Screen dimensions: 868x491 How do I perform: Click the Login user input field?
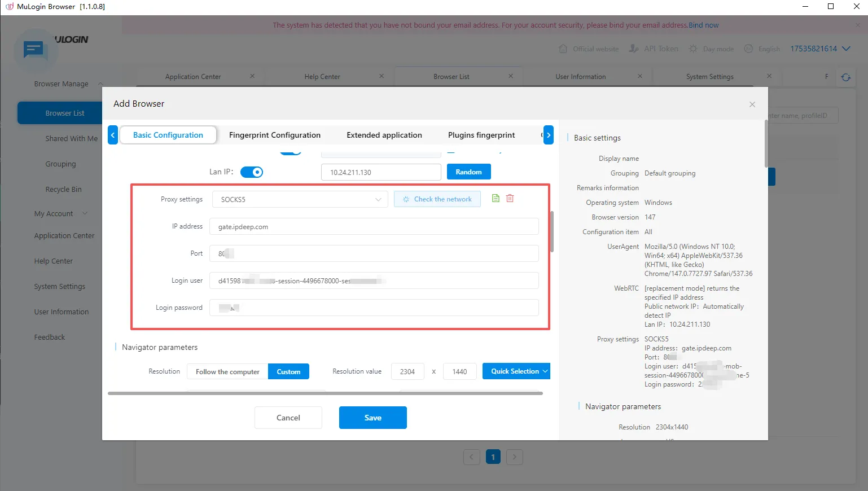tap(374, 280)
